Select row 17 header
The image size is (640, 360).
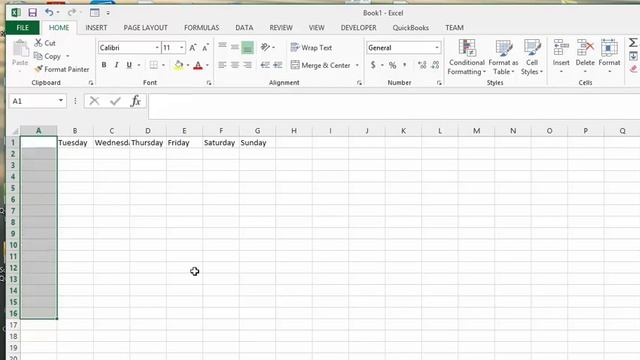pos(13,325)
